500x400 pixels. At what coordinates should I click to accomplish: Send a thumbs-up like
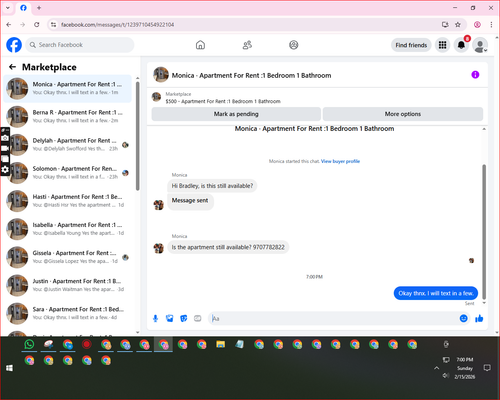(479, 318)
